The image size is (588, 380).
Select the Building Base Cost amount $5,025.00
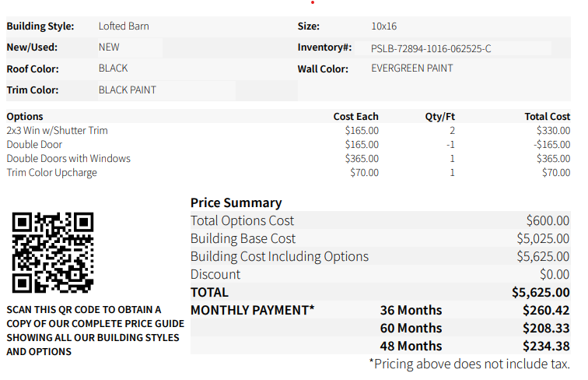[543, 239]
